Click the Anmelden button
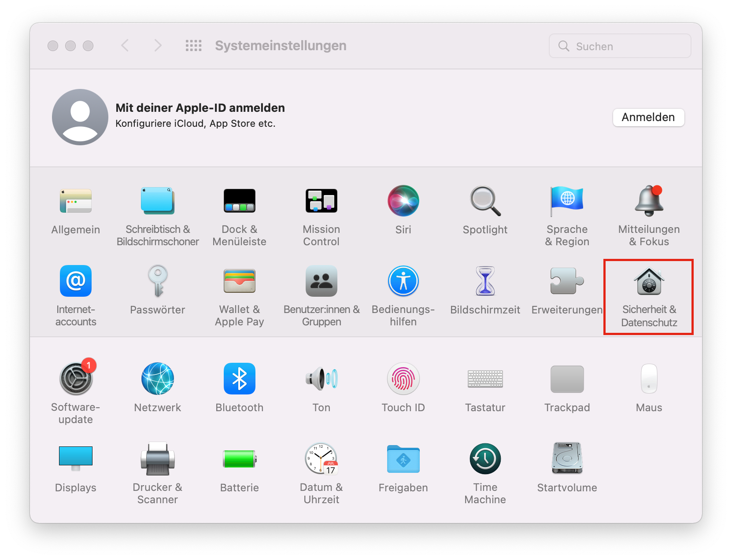 click(x=648, y=117)
